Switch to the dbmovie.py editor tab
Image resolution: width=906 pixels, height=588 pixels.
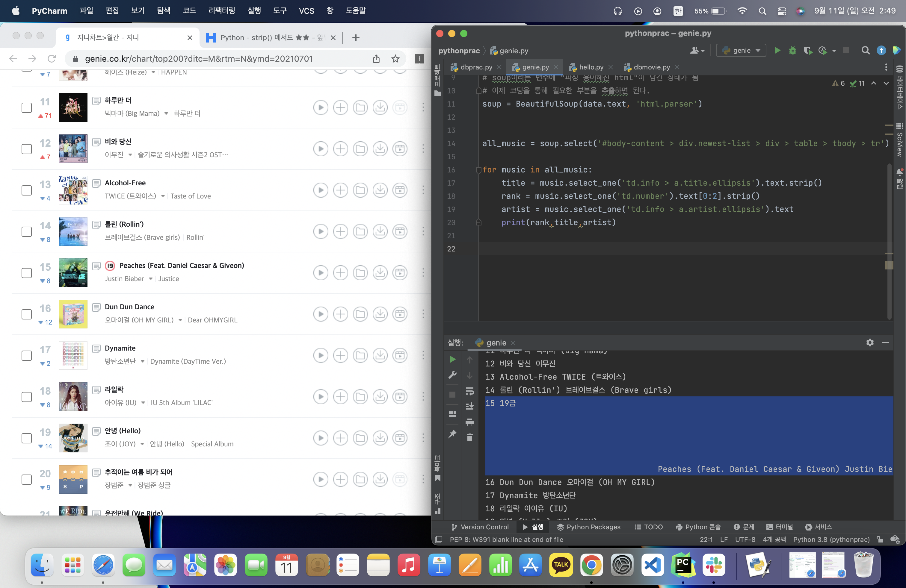tap(651, 67)
